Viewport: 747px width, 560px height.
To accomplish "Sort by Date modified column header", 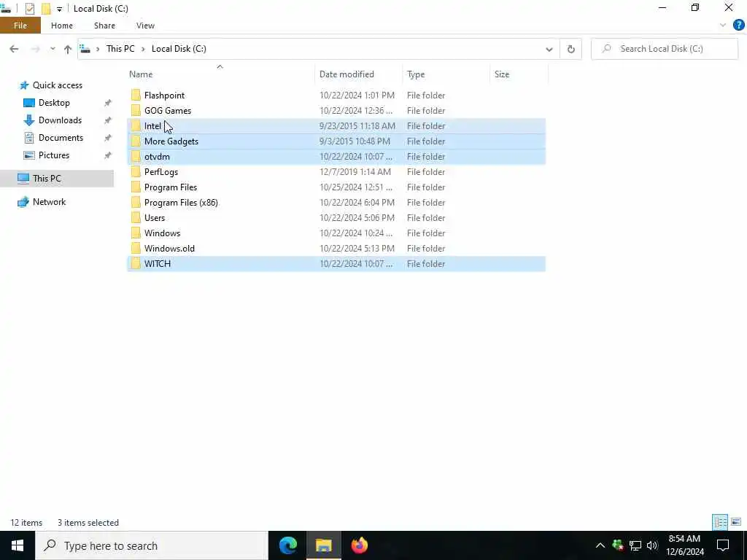I will 347,74.
